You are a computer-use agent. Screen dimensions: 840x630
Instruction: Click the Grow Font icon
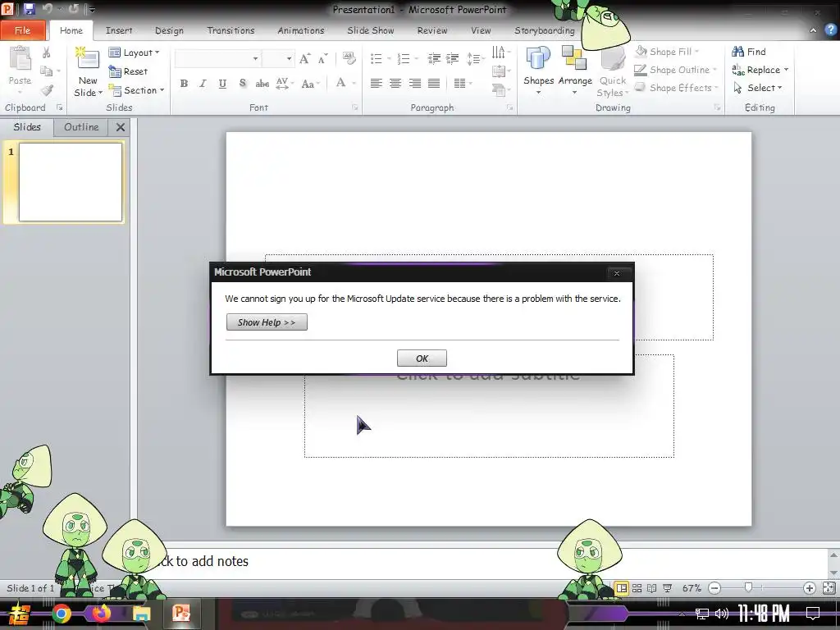pos(304,58)
